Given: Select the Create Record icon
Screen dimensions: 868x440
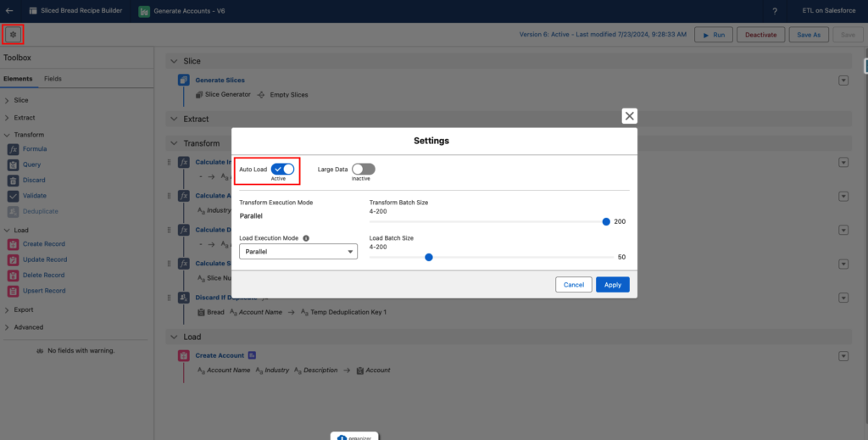Looking at the screenshot, I should (14, 244).
